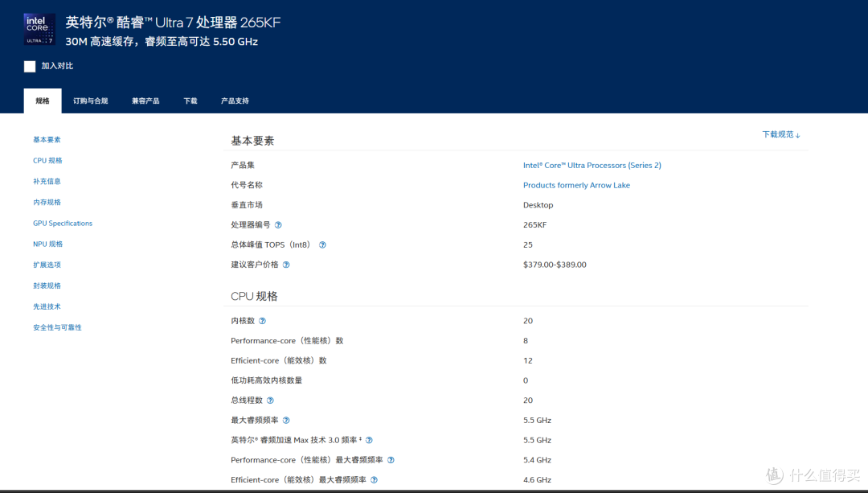Click the 产品集 row label

(243, 165)
